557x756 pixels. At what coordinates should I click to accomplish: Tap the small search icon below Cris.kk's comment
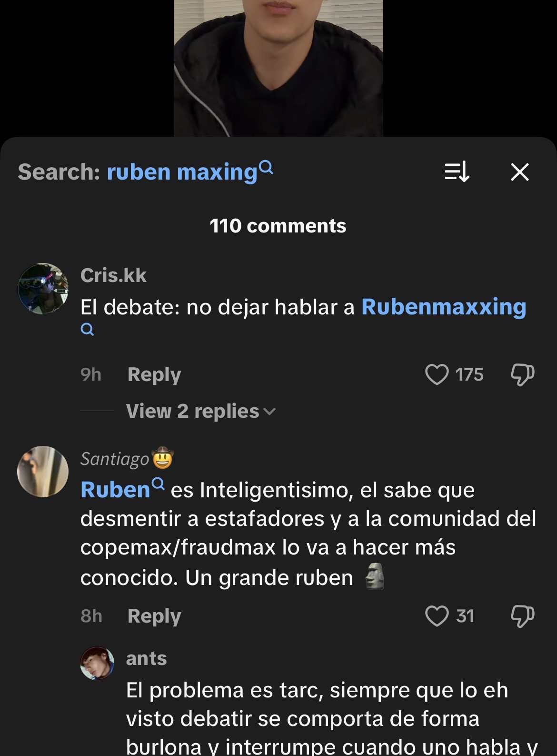pos(87,330)
